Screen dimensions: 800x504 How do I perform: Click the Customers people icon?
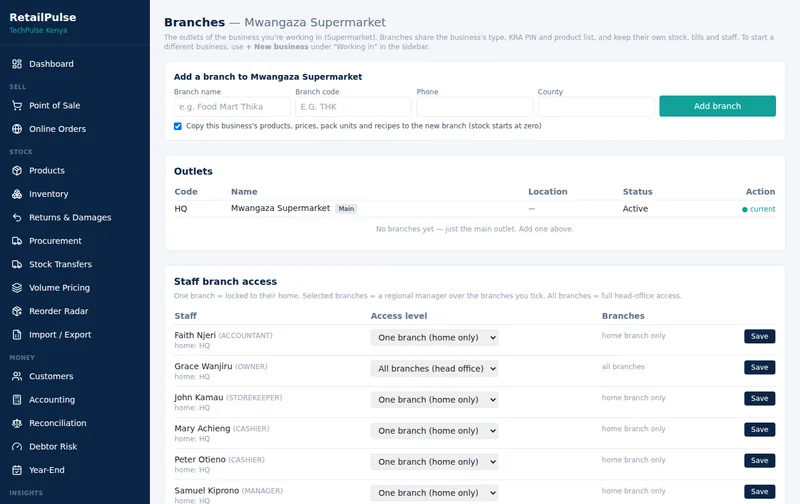[x=17, y=376]
